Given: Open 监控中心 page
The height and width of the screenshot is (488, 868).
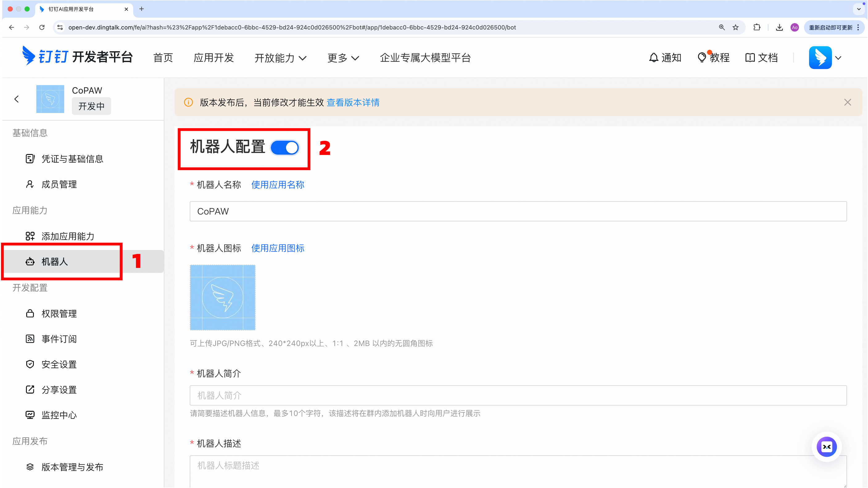Looking at the screenshot, I should pyautogui.click(x=52, y=415).
